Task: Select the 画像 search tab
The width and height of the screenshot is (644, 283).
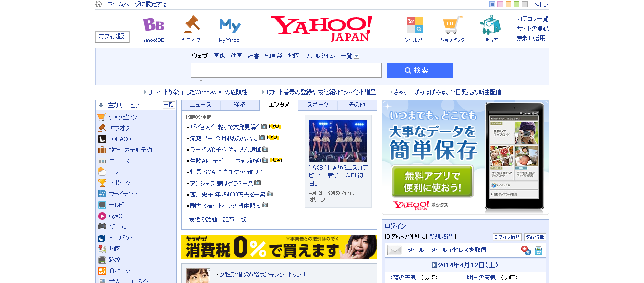Action: pos(219,56)
